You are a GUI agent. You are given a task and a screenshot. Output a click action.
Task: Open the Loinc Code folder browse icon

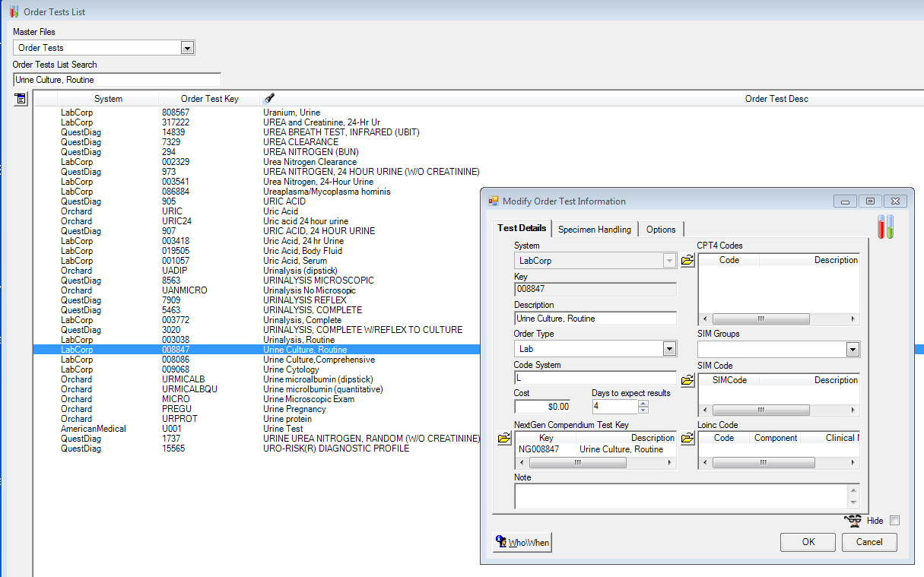[x=687, y=438]
